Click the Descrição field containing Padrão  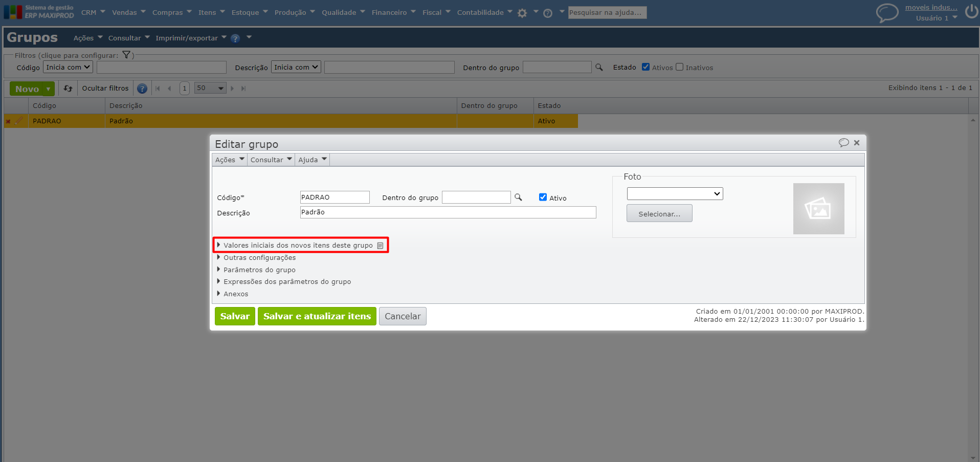point(448,212)
